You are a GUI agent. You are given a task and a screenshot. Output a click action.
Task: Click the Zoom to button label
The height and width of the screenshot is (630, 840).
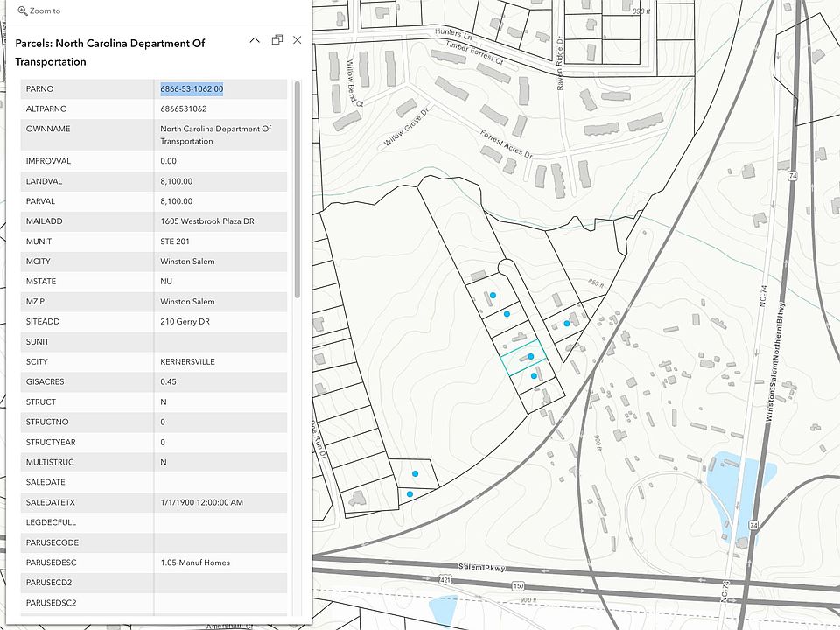pyautogui.click(x=45, y=10)
